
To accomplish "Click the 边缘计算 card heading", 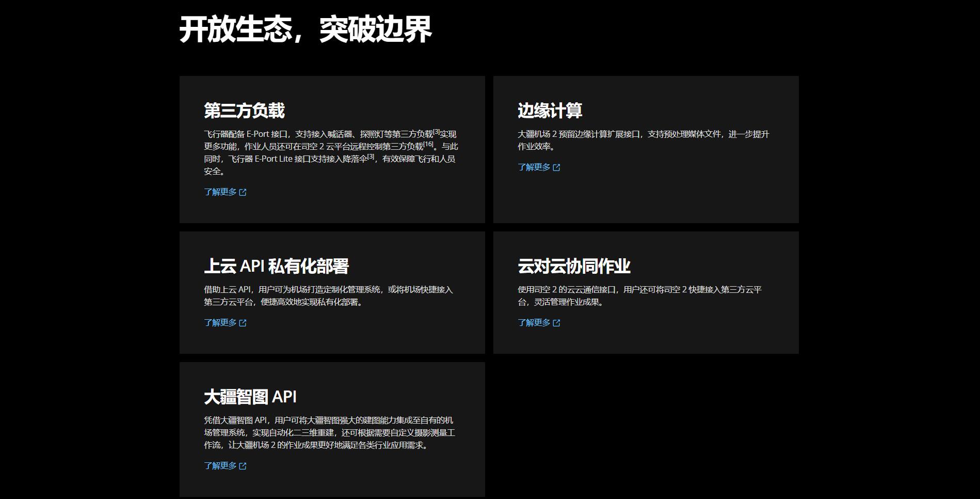I will pyautogui.click(x=550, y=111).
